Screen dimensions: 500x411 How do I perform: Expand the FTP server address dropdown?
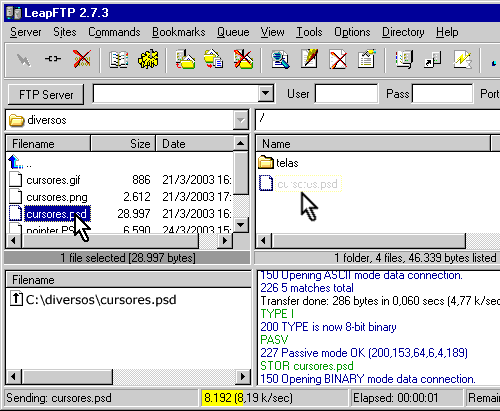pos(266,93)
